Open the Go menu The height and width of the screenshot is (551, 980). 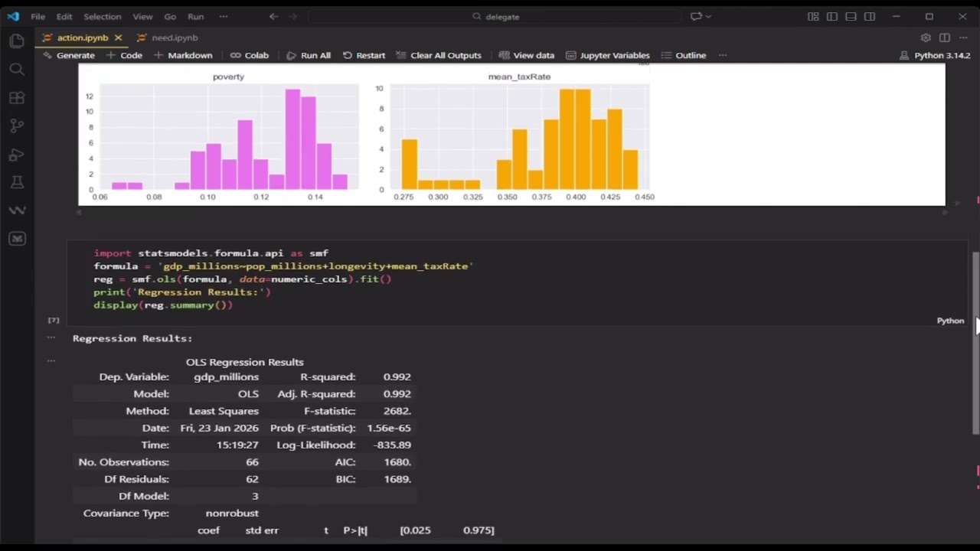(x=170, y=16)
